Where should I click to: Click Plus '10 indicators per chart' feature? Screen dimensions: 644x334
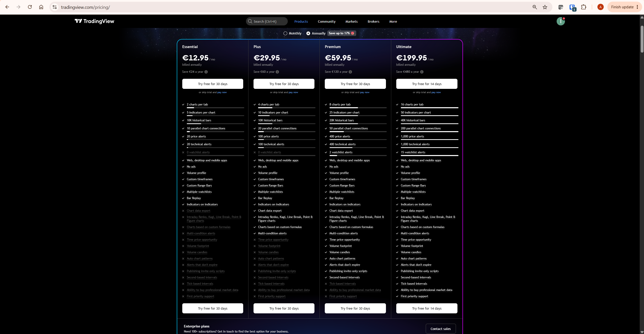[x=273, y=113]
